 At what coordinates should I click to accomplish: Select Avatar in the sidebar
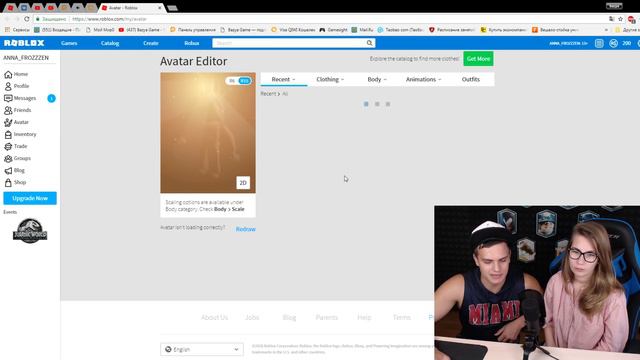(16, 122)
